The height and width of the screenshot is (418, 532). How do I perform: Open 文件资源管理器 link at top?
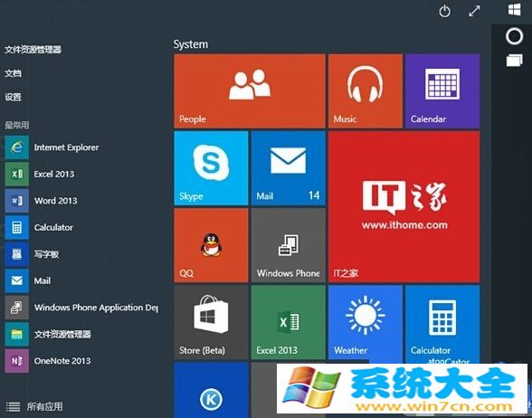tap(33, 50)
